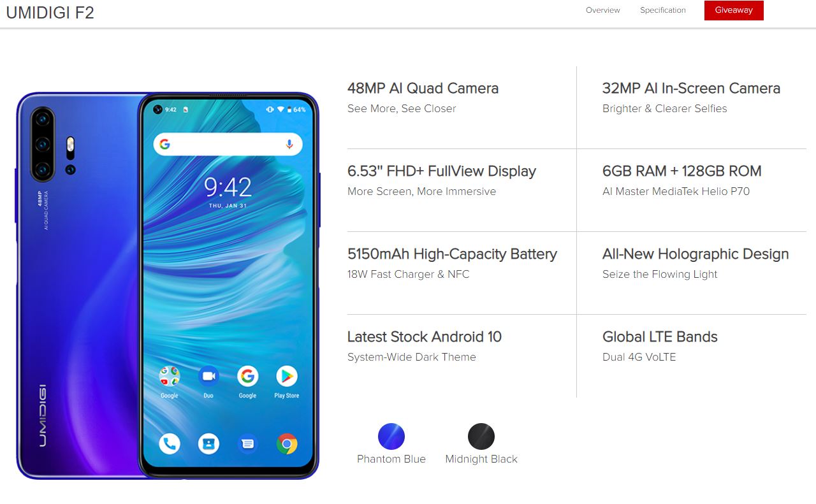This screenshot has height=504, width=816.
Task: Click the Latest Stock Android 10 heading
Action: click(x=425, y=336)
